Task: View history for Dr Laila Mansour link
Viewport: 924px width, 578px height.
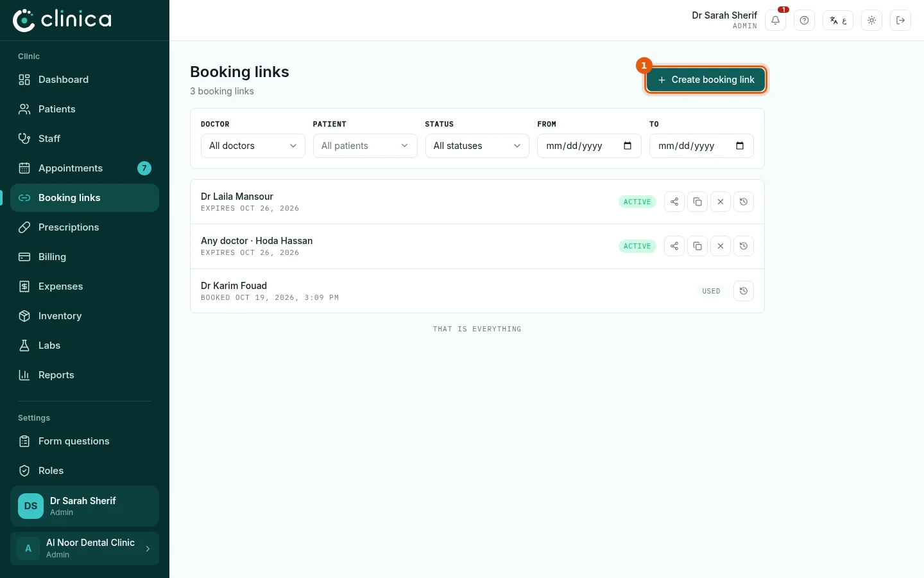Action: (x=744, y=202)
